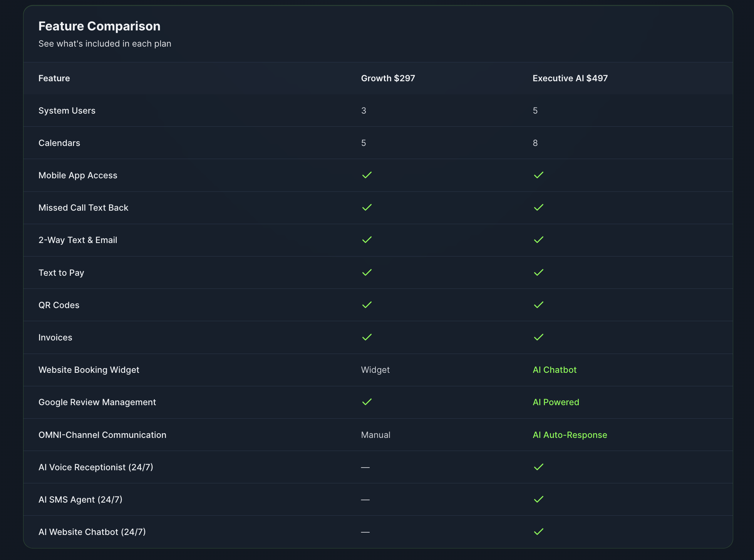Click Growth checkmark for Google Review Management
The width and height of the screenshot is (754, 560).
click(x=367, y=402)
